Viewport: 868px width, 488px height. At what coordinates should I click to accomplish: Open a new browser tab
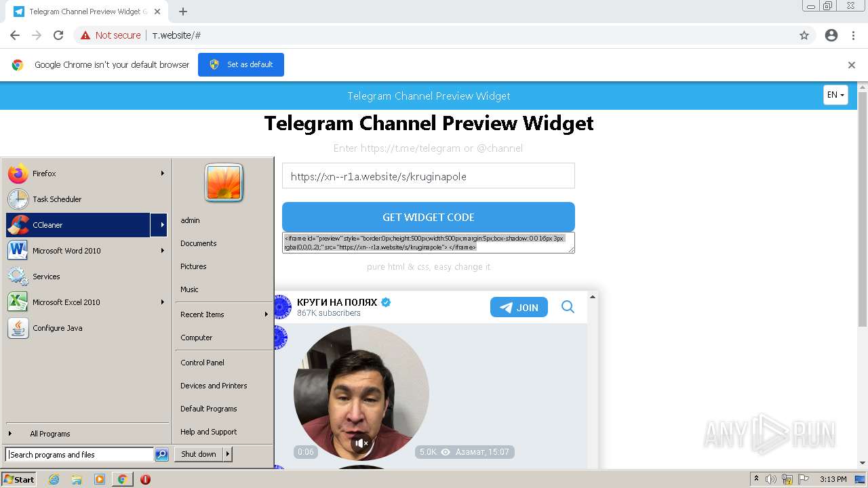[x=183, y=12]
